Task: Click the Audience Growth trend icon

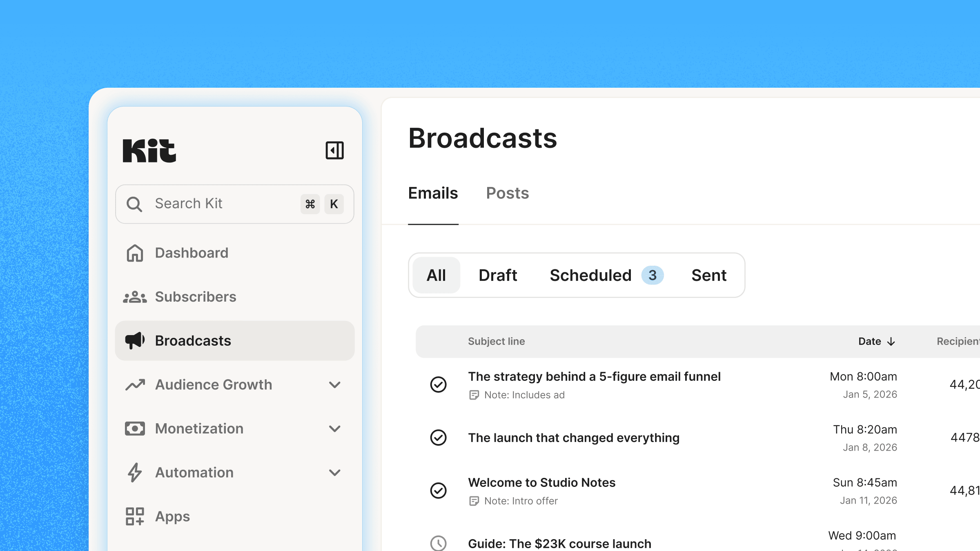Action: click(x=135, y=384)
